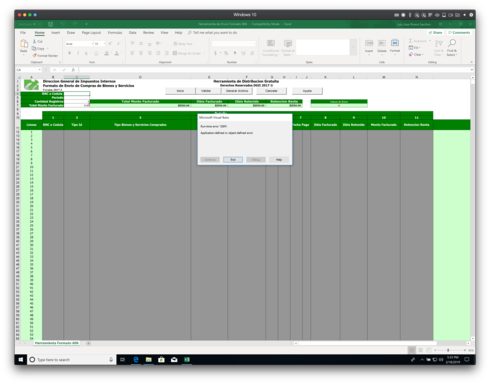The height and width of the screenshot is (384, 490).
Task: Switch to the Insert ribbon tab
Action: [55, 33]
